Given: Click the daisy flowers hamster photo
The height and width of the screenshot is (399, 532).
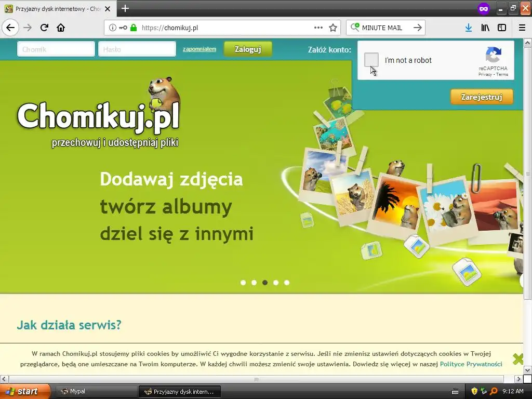Looking at the screenshot, I should (447, 210).
